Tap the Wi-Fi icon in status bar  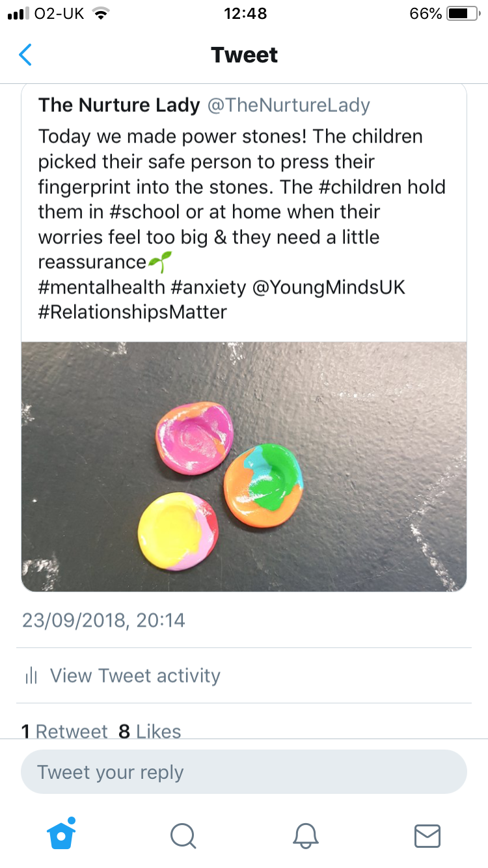pyautogui.click(x=100, y=14)
